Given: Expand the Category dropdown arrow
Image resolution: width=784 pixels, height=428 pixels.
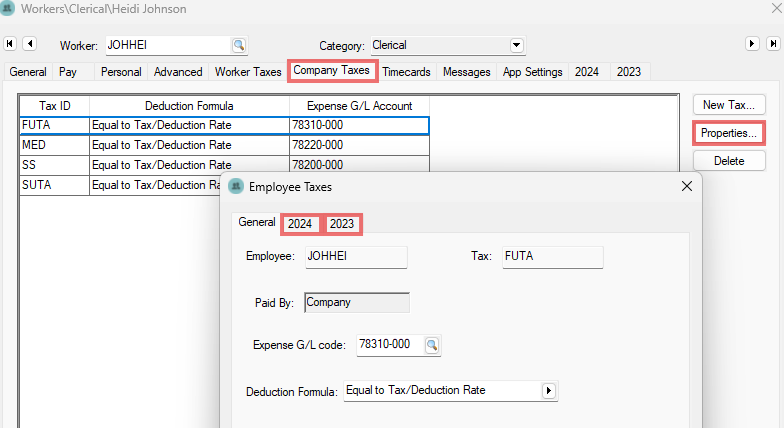Looking at the screenshot, I should pos(516,46).
